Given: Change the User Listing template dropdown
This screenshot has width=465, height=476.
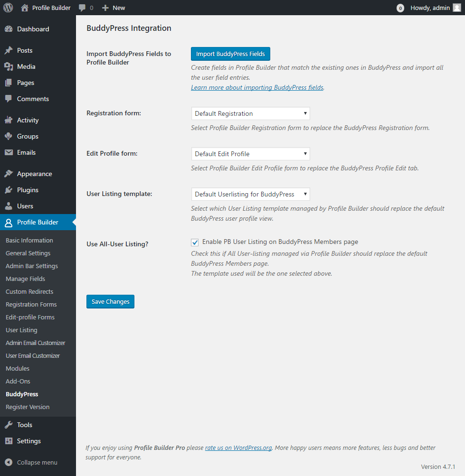Looking at the screenshot, I should (x=250, y=194).
